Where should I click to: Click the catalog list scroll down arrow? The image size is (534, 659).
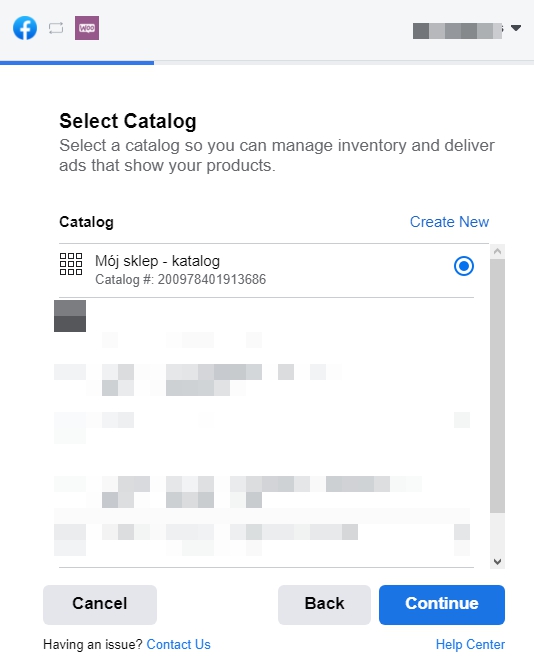click(497, 561)
